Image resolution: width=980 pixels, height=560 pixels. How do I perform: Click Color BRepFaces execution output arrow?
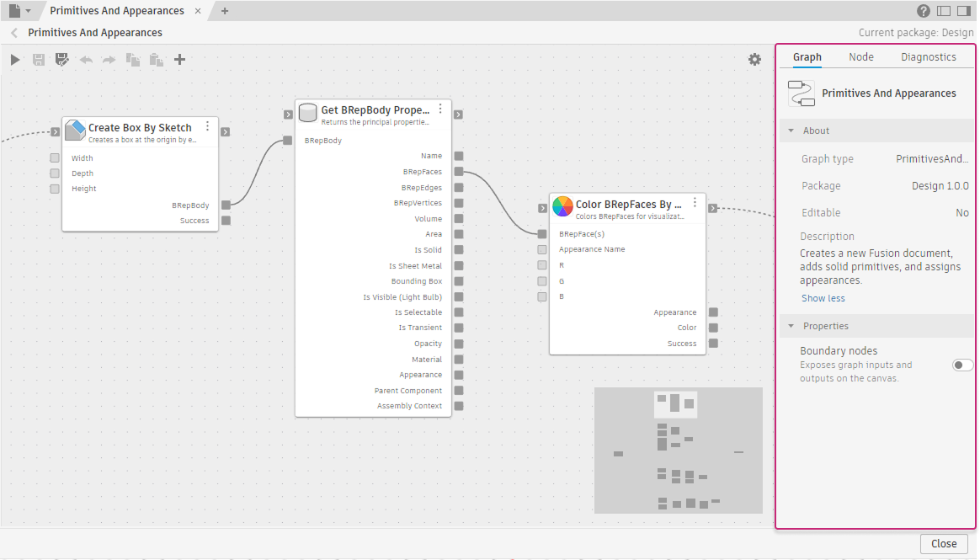coord(712,208)
